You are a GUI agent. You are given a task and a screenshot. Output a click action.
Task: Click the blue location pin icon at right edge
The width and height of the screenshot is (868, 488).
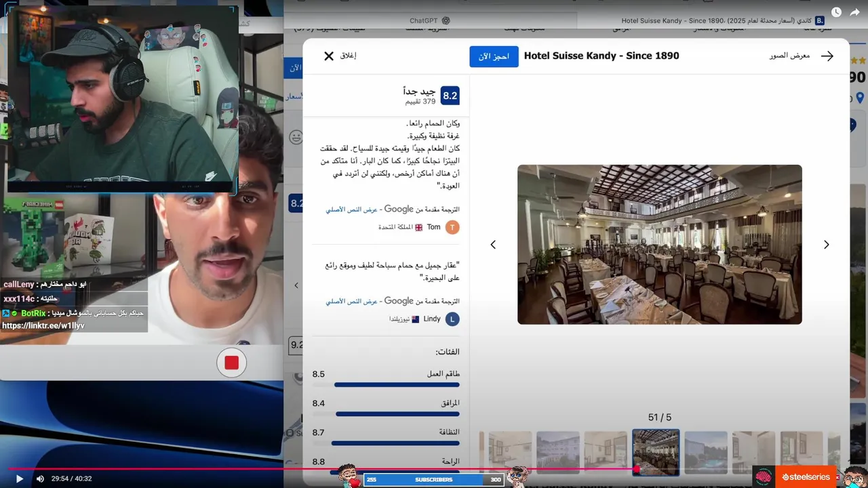pyautogui.click(x=860, y=98)
